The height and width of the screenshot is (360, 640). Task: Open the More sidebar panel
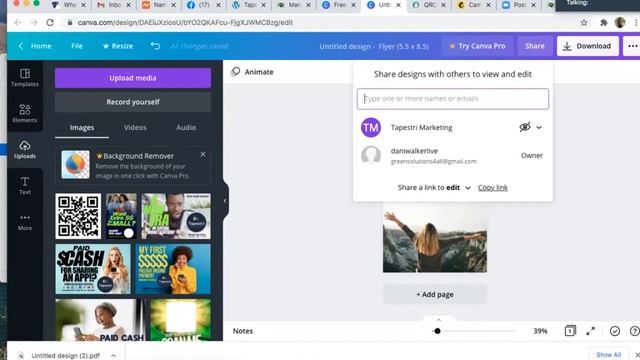(24, 222)
